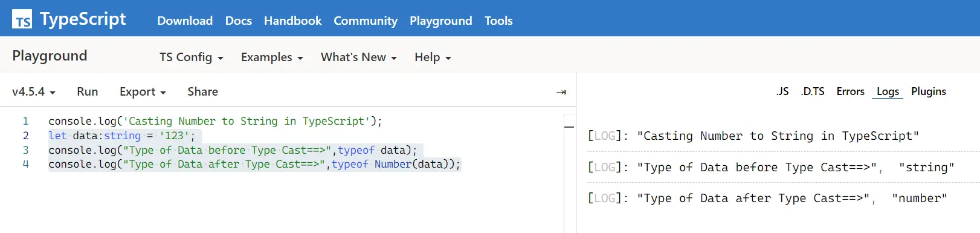Click the TypeScript wordmark link
This screenshot has width=980, height=233.
(x=83, y=19)
